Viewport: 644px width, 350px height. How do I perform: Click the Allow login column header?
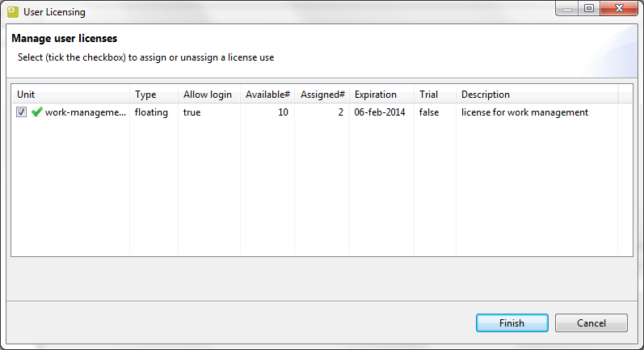(x=208, y=95)
